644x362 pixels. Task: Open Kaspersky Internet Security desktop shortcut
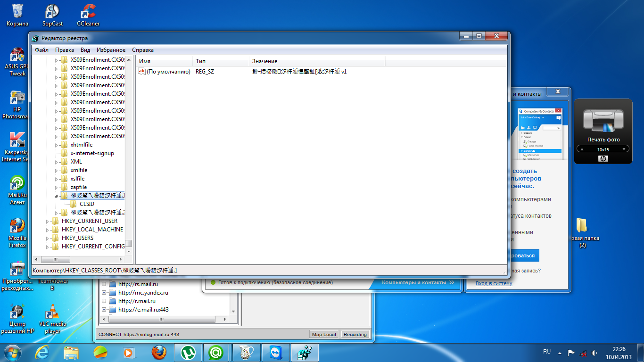[17, 147]
